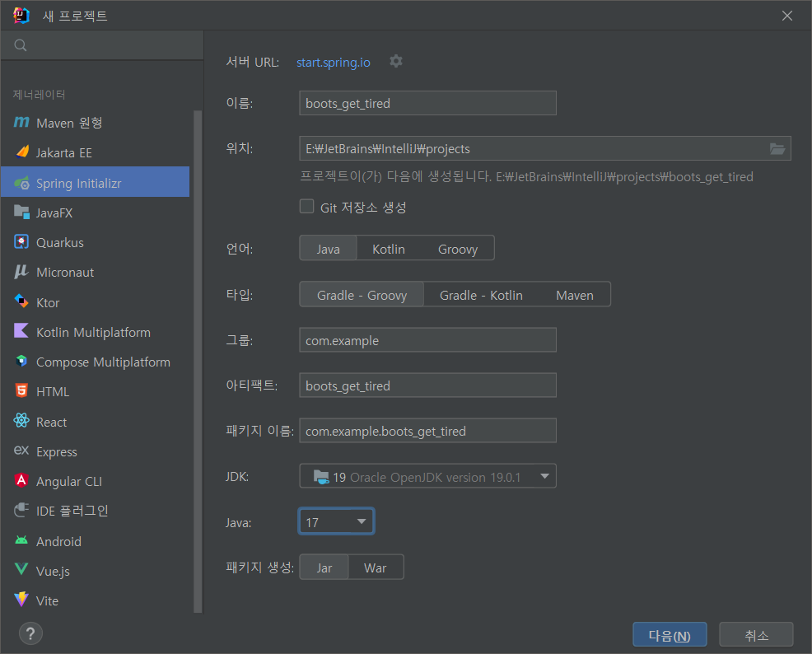Click the Vue.js icon
This screenshot has width=812, height=654.
click(x=21, y=570)
